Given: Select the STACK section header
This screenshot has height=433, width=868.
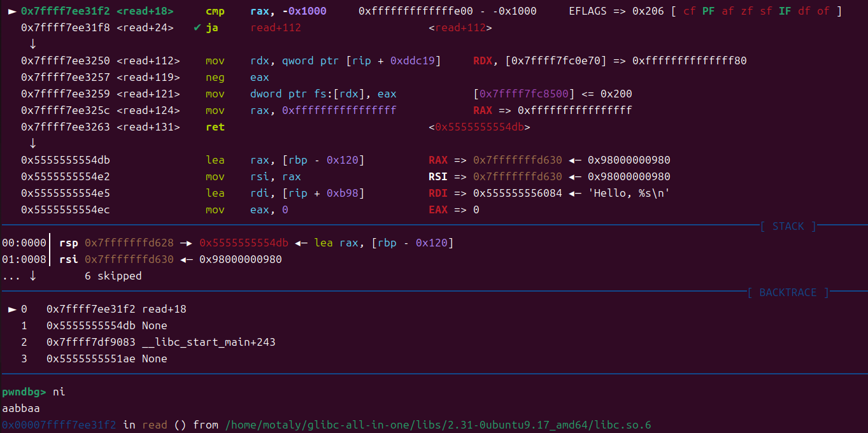Looking at the screenshot, I should click(788, 227).
